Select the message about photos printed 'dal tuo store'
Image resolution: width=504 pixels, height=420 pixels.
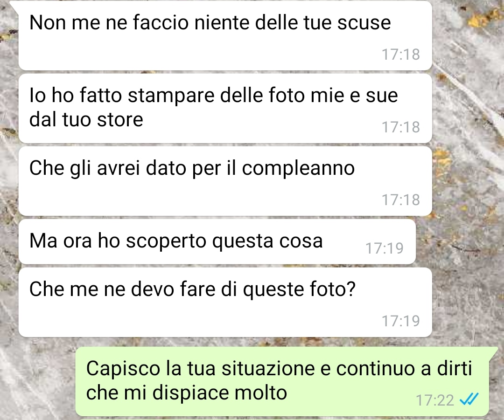click(225, 108)
